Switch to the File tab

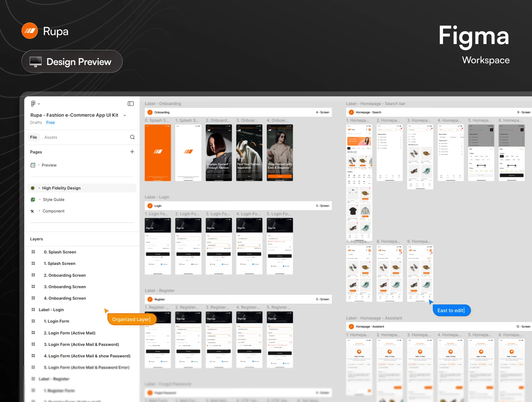tap(33, 137)
